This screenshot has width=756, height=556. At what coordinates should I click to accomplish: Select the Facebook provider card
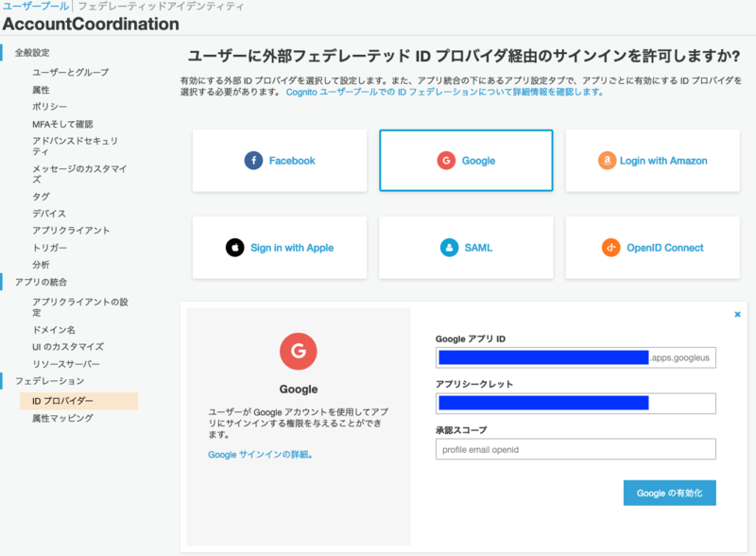280,160
